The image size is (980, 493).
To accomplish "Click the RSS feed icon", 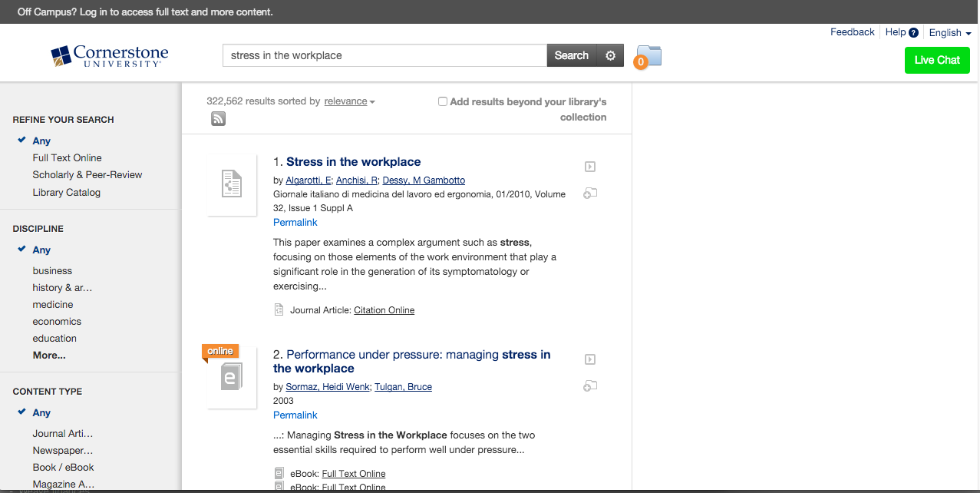I will (x=219, y=118).
